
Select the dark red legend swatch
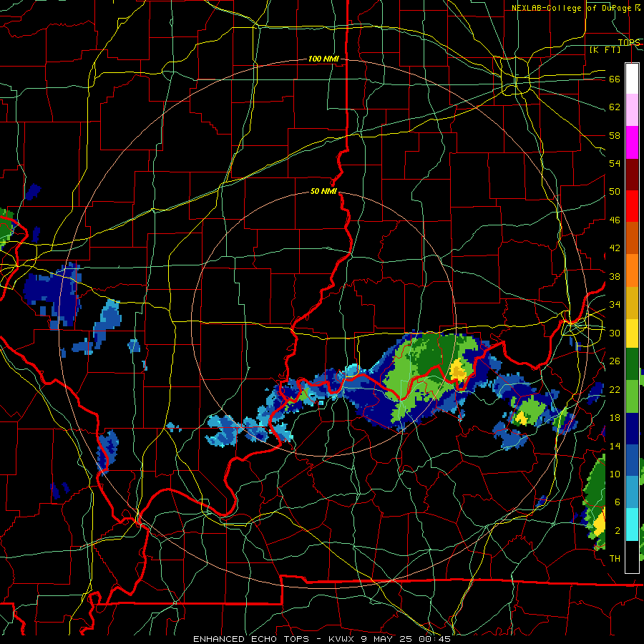click(x=632, y=175)
